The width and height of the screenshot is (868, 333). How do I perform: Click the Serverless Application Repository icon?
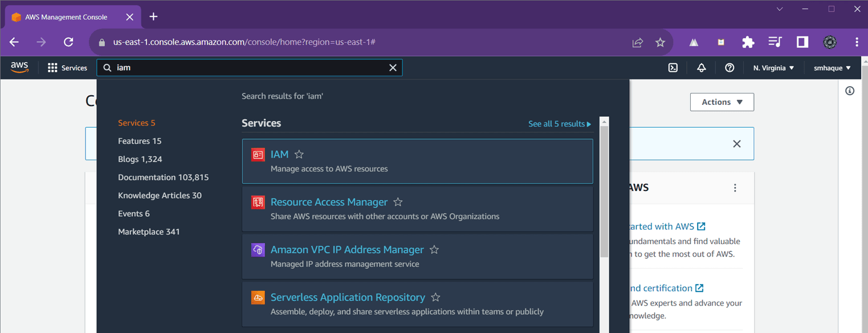pos(258,297)
